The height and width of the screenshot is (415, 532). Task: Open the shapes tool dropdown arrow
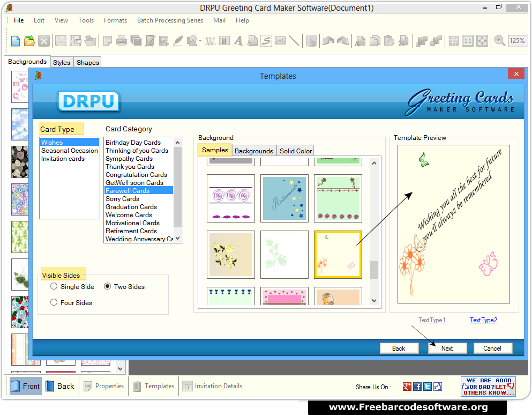200,41
